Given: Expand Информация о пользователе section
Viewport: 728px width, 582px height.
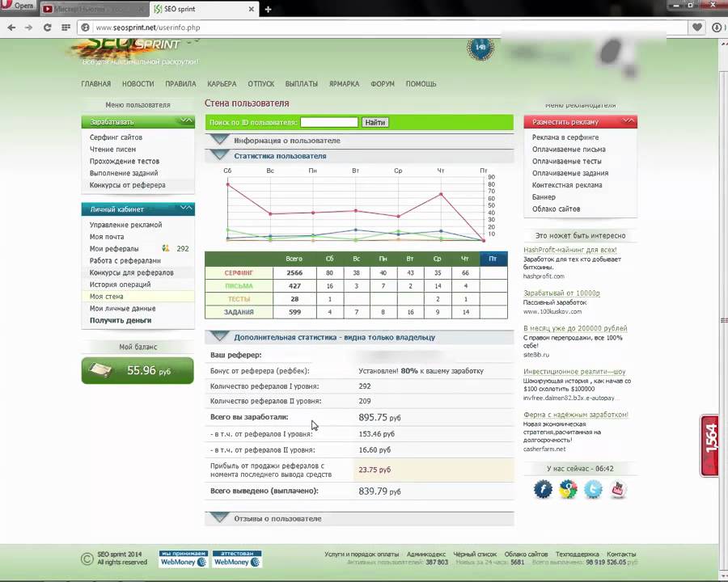Looking at the screenshot, I should pyautogui.click(x=359, y=140).
